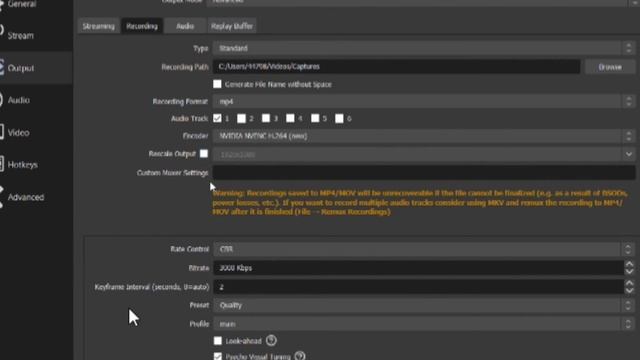This screenshot has height=360, width=640.
Task: Click the Output icon in sidebar
Action: coord(1,67)
